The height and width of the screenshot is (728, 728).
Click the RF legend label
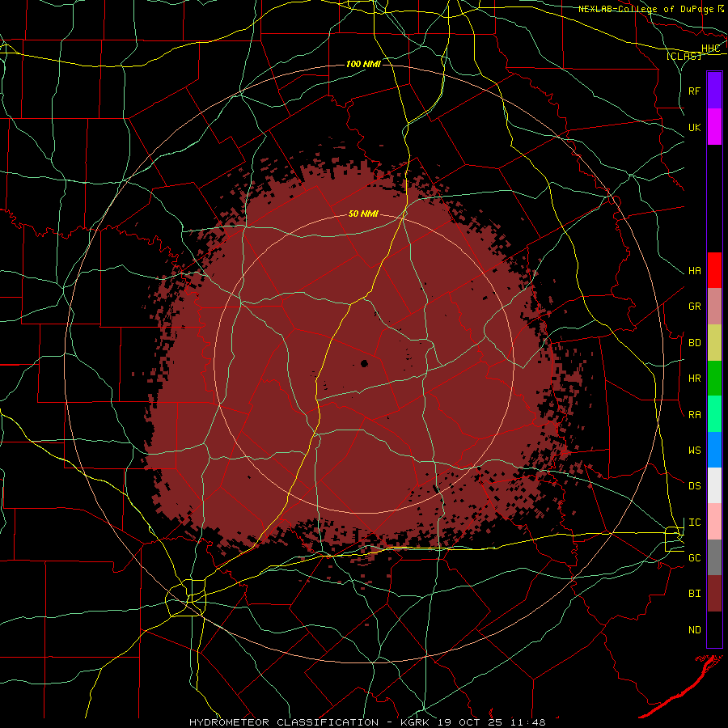pos(694,91)
